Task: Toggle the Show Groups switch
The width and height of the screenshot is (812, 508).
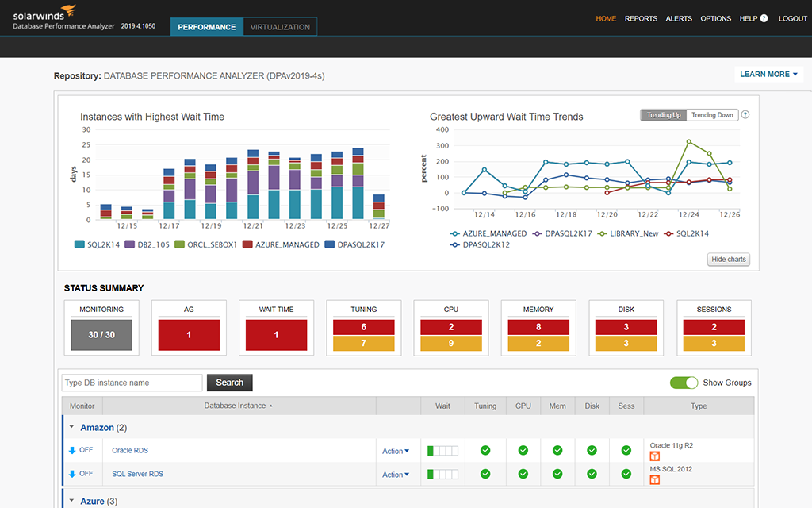Action: [684, 383]
